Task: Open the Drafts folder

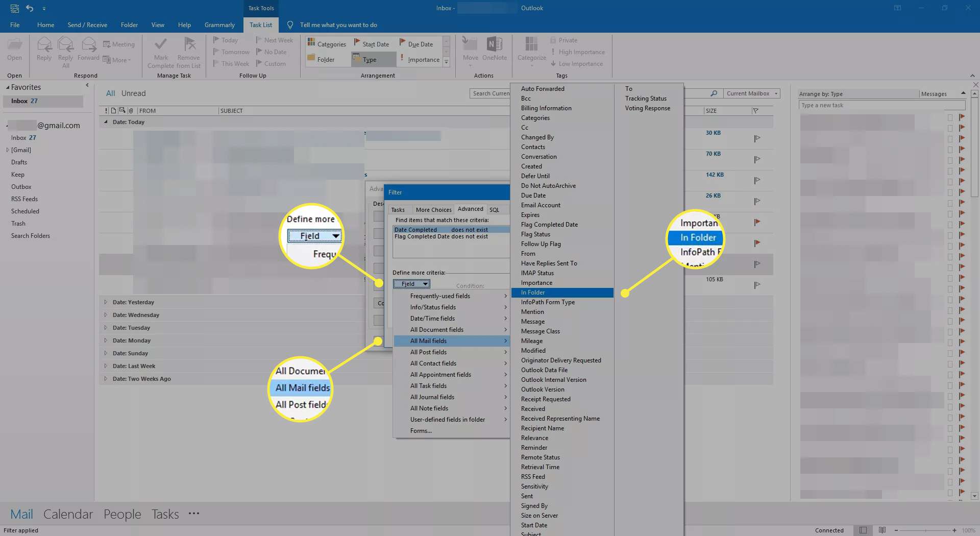Action: click(x=19, y=162)
